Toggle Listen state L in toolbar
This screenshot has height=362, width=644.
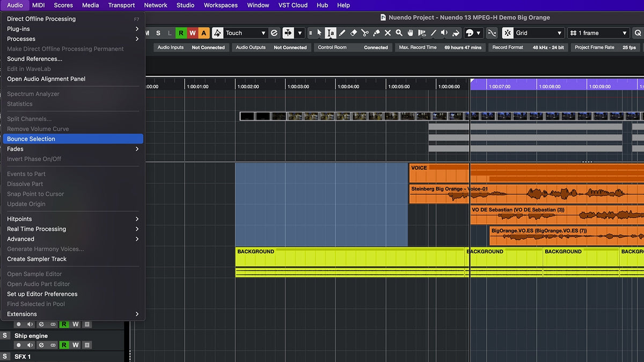click(x=170, y=33)
